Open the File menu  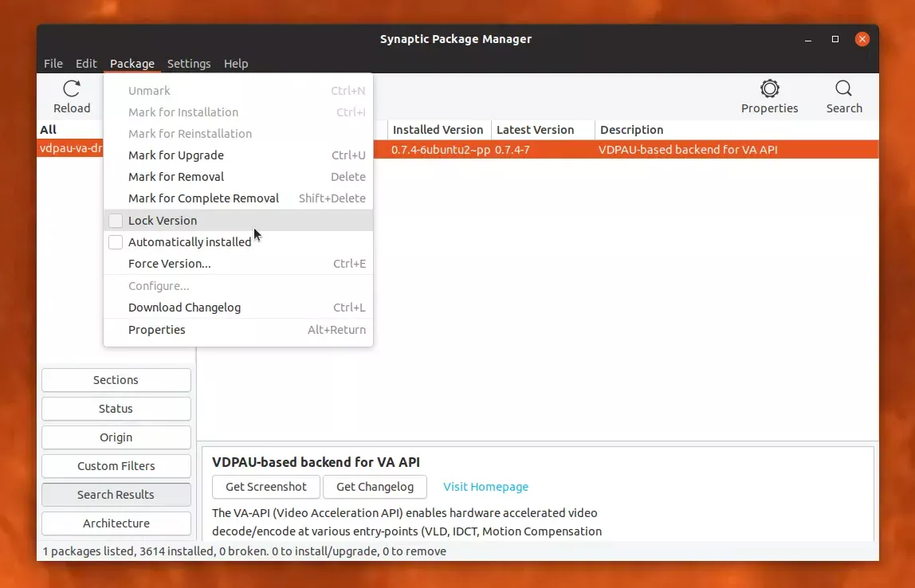pyautogui.click(x=53, y=64)
